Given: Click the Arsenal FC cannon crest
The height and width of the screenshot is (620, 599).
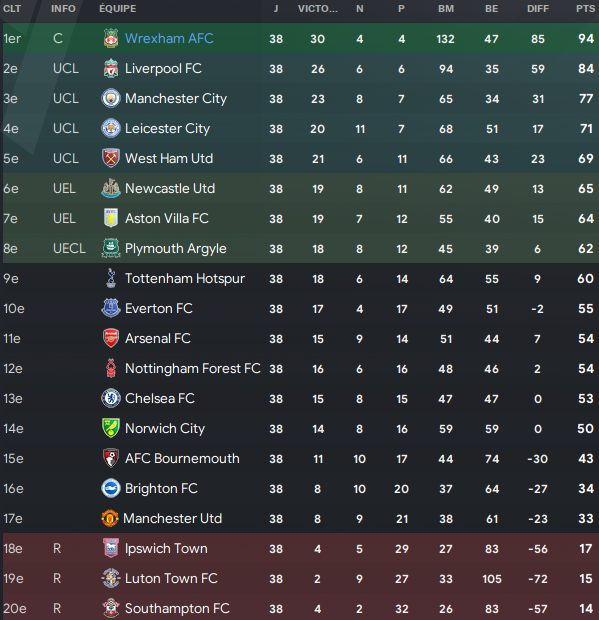Looking at the screenshot, I should click(x=111, y=338).
